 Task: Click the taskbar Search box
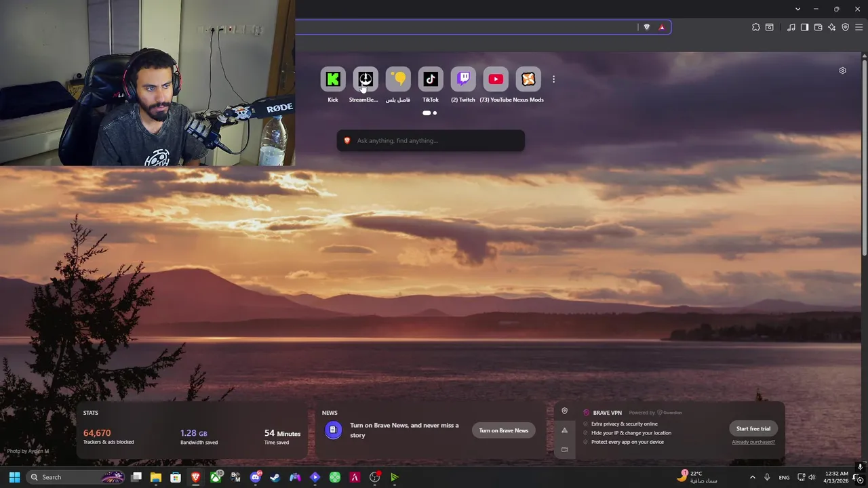pos(77,477)
